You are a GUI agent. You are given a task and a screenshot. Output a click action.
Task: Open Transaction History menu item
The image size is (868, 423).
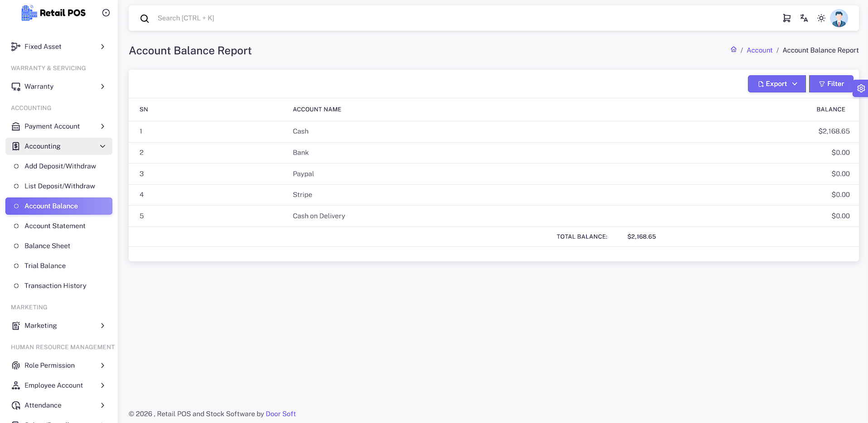pos(59,286)
